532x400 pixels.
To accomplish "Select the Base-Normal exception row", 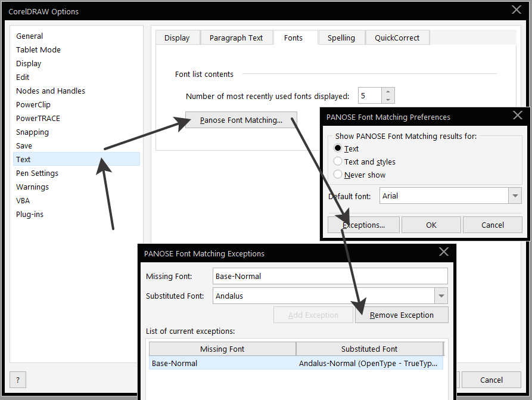I will point(296,363).
